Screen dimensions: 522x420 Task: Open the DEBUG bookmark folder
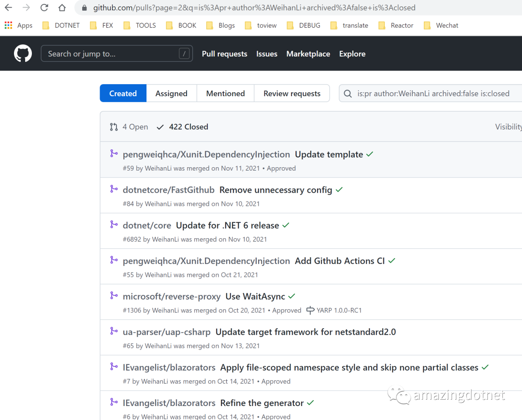(x=304, y=25)
